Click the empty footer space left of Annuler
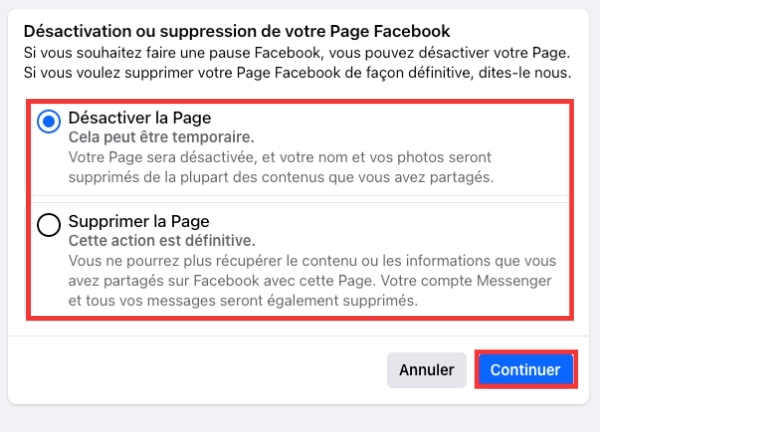Viewport: 768px width, 432px height. tap(200, 369)
